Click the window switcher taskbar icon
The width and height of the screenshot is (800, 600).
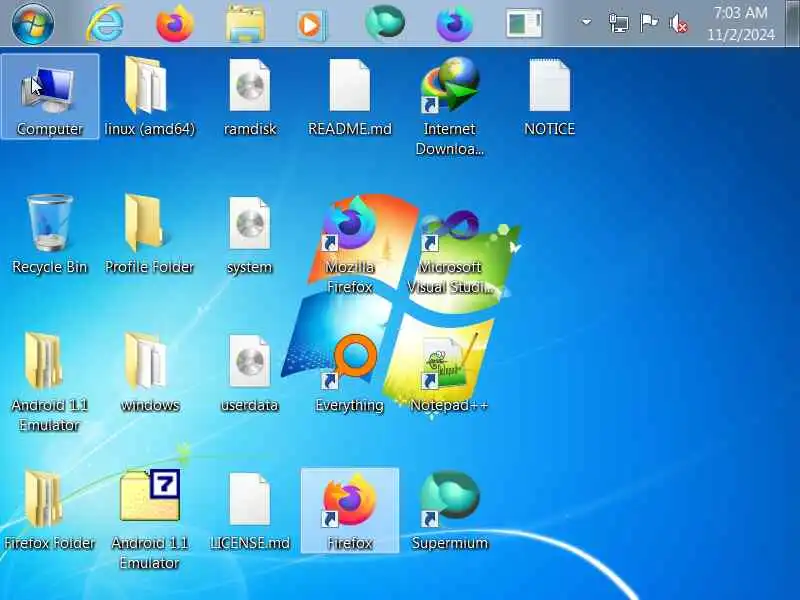point(524,23)
